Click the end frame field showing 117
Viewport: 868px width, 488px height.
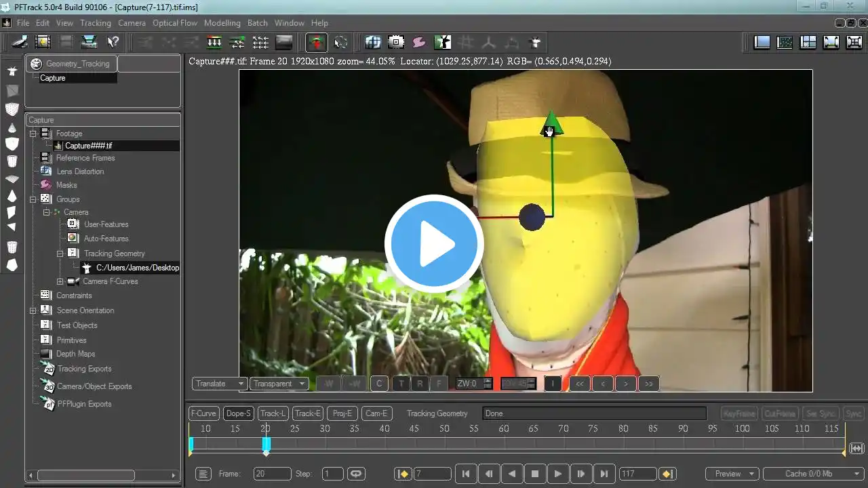(637, 474)
